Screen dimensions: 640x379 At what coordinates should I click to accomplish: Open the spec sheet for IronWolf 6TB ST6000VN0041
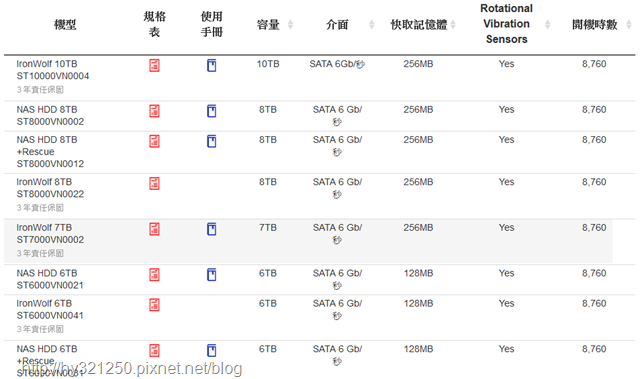pyautogui.click(x=154, y=305)
